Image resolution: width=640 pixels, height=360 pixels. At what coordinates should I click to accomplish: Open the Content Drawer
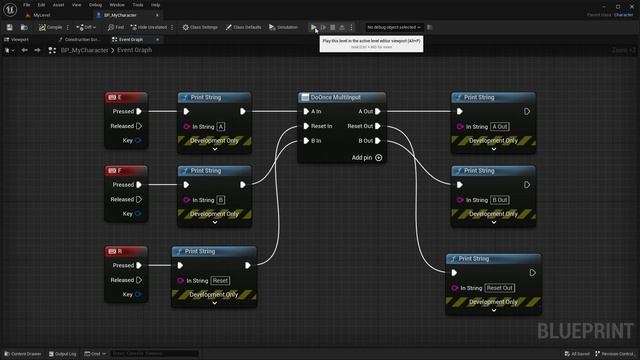click(x=23, y=354)
